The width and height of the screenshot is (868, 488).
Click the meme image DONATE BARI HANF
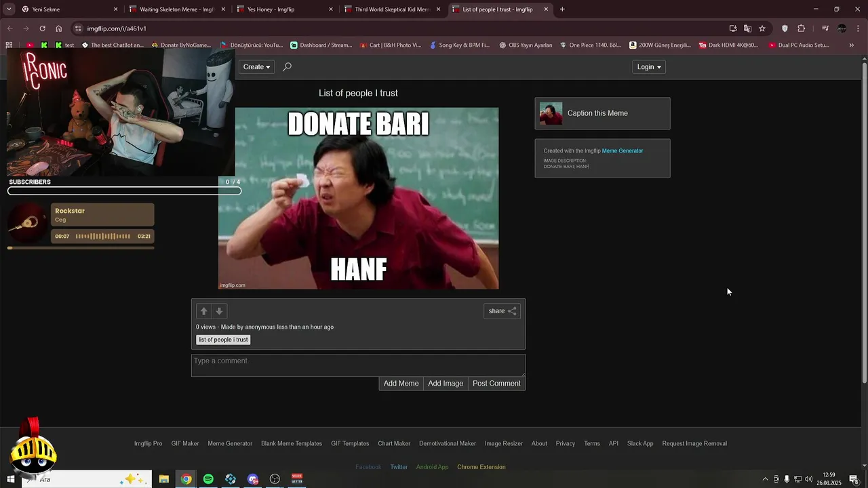click(358, 199)
